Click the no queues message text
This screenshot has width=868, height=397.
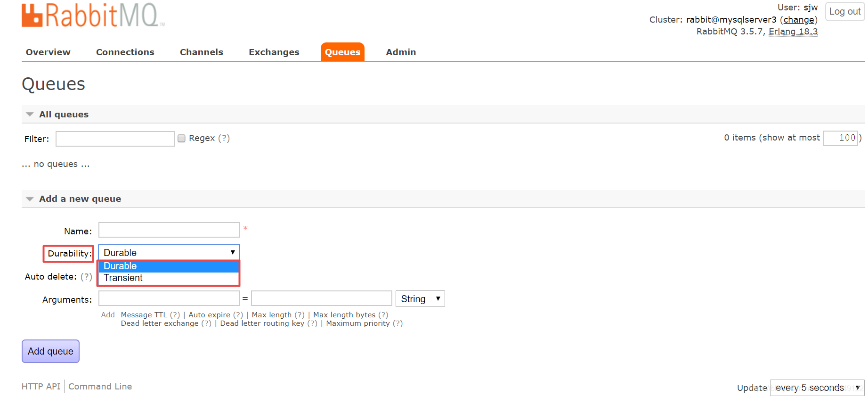coord(56,164)
